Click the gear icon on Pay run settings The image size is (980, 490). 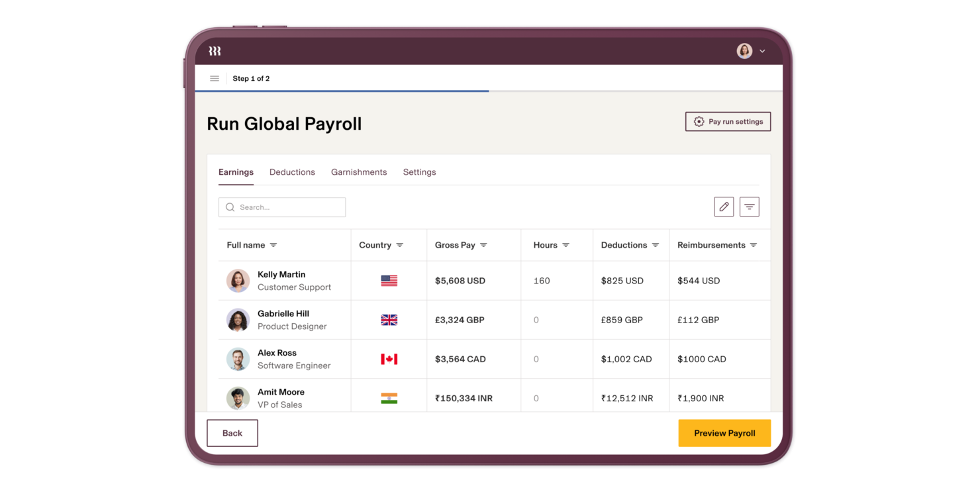click(699, 121)
